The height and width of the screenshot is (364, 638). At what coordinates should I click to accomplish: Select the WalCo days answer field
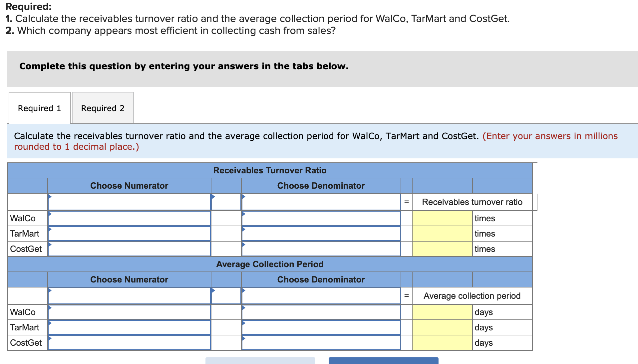(442, 312)
